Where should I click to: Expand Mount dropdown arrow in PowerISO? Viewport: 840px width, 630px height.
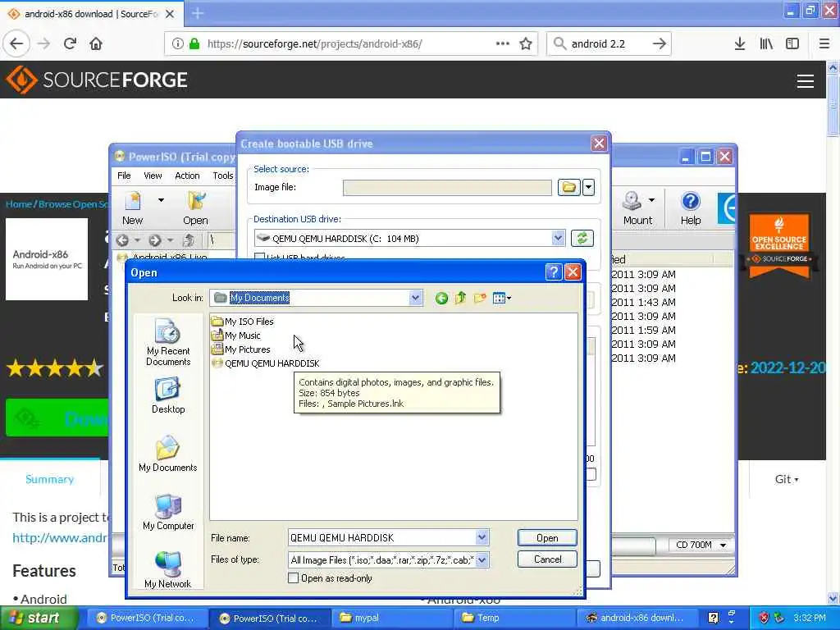point(651,200)
